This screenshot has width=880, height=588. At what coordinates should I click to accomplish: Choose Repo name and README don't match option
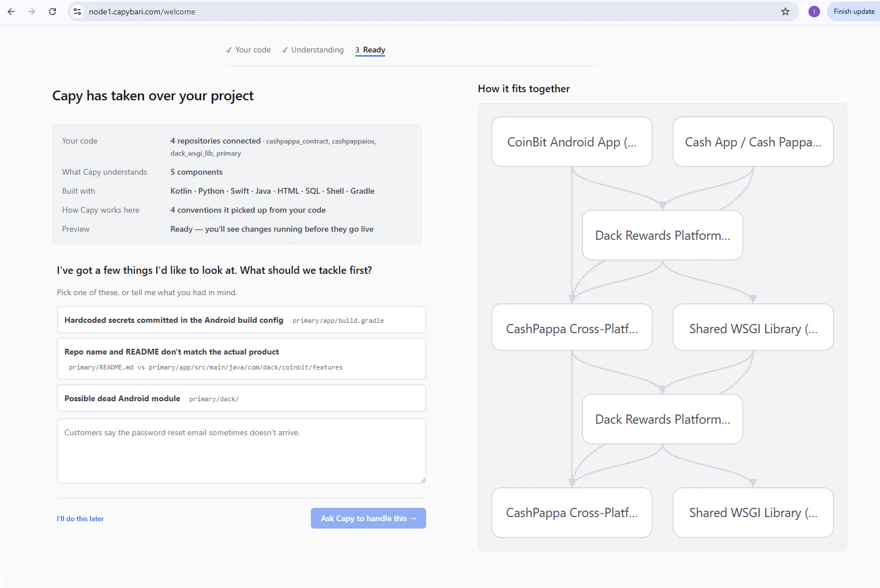pos(241,359)
